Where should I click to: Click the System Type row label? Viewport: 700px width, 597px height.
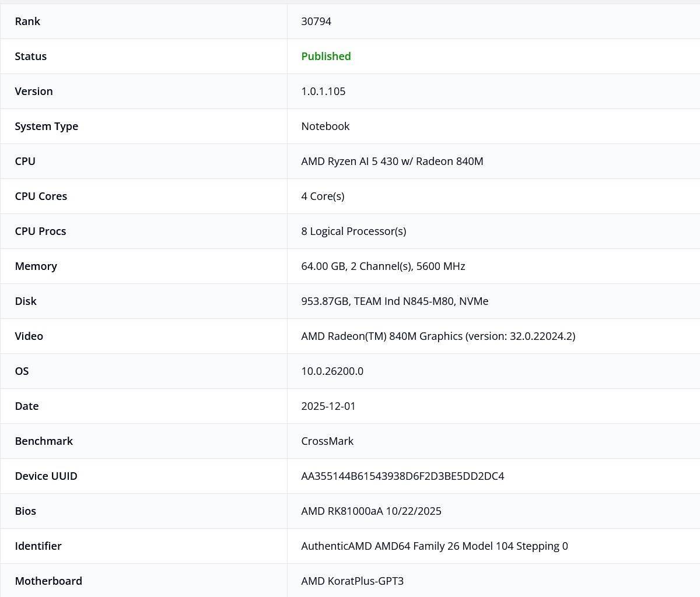pos(46,127)
